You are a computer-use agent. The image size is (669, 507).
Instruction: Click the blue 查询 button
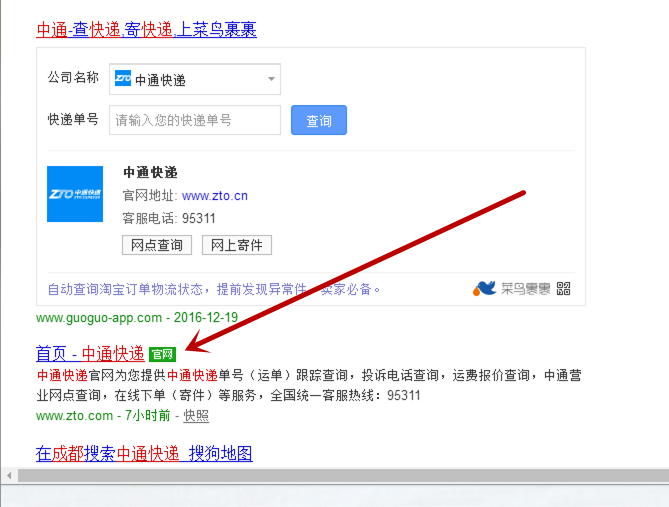[319, 120]
